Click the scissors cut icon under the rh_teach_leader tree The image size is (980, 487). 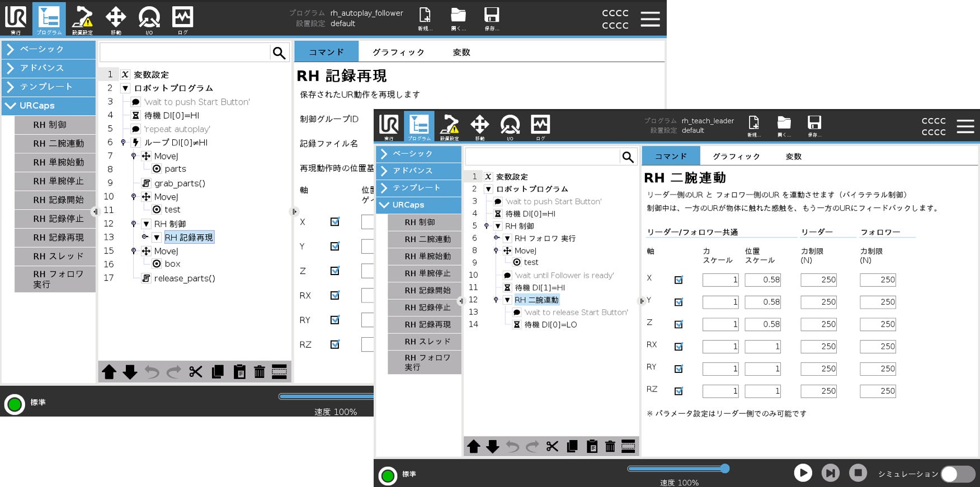click(x=552, y=446)
